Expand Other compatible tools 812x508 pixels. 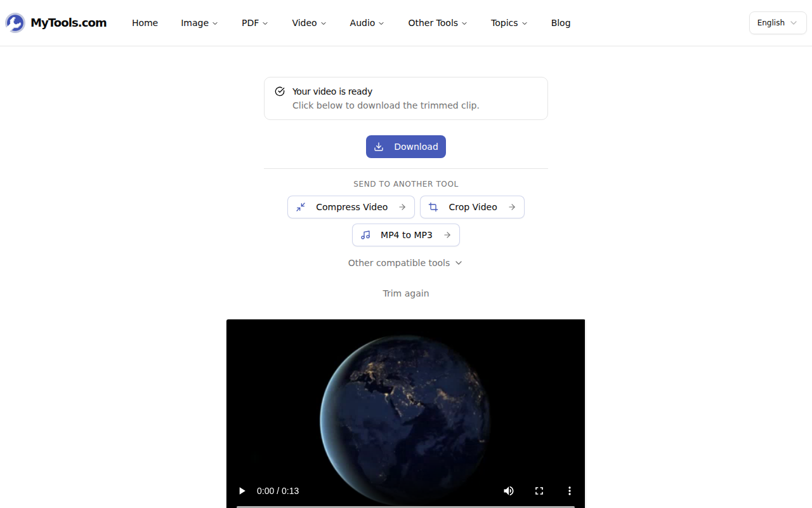(x=405, y=263)
